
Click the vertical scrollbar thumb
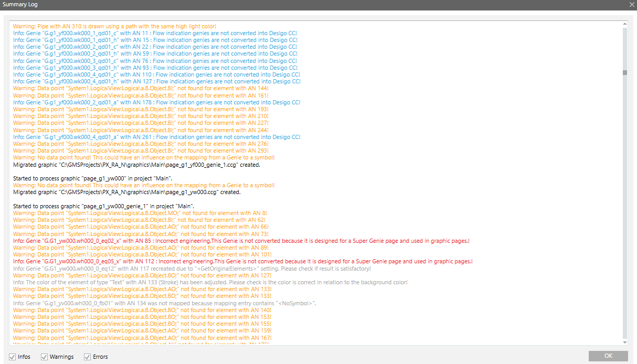pos(624,73)
